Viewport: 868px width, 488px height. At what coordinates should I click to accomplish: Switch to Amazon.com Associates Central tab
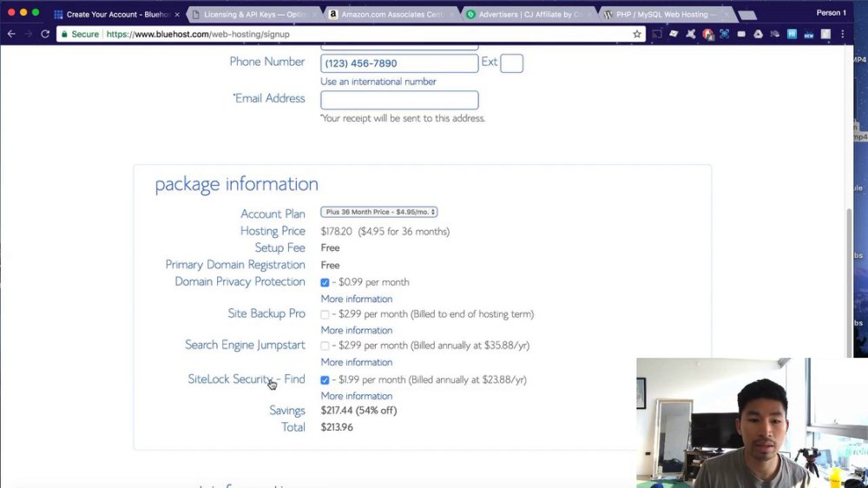(392, 15)
